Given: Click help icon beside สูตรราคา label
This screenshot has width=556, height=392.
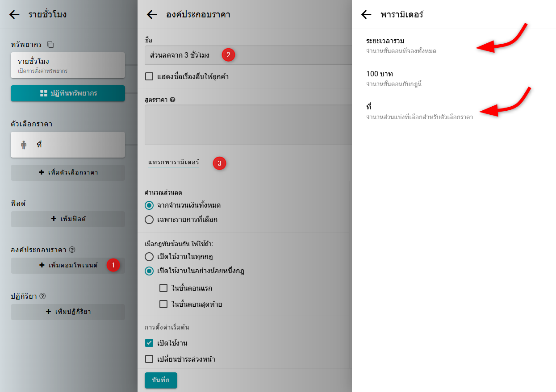Looking at the screenshot, I should [x=172, y=100].
